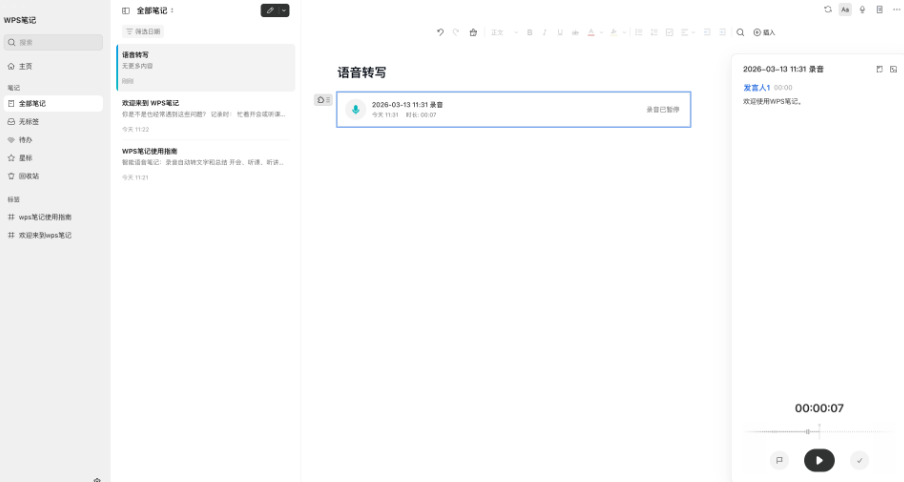Open the 语音转写 note in list
The width and height of the screenshot is (904, 482).
click(x=206, y=67)
